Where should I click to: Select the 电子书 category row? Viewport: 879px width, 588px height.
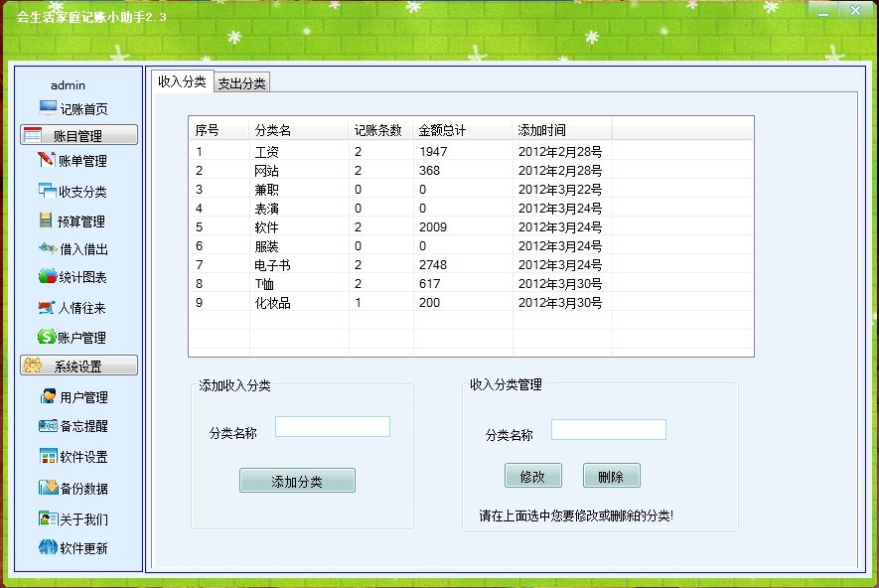pos(471,264)
